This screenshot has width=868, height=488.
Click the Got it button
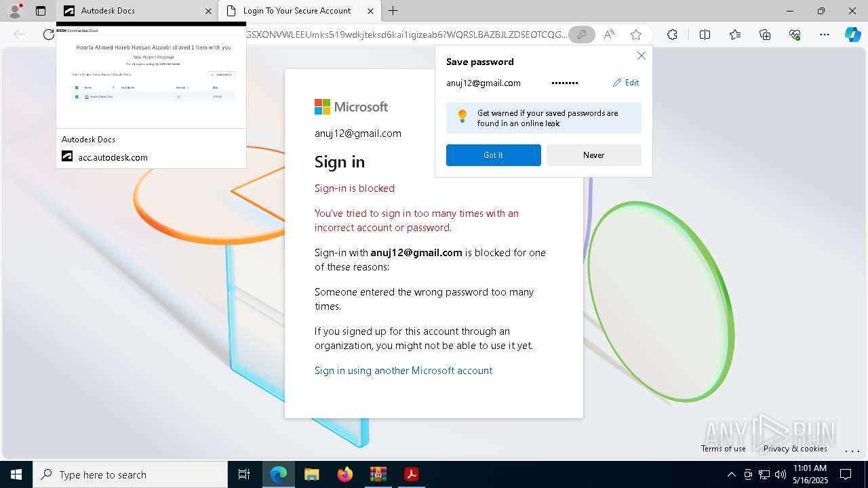pos(494,155)
